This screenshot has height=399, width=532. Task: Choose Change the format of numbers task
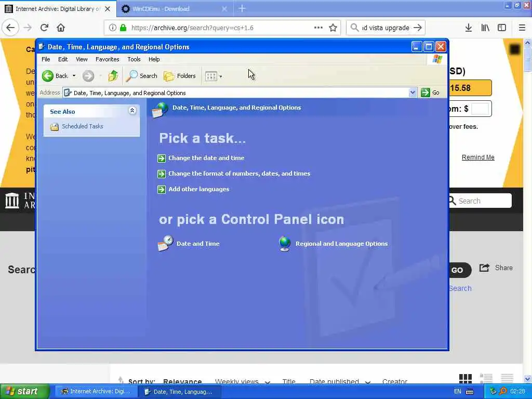point(239,174)
